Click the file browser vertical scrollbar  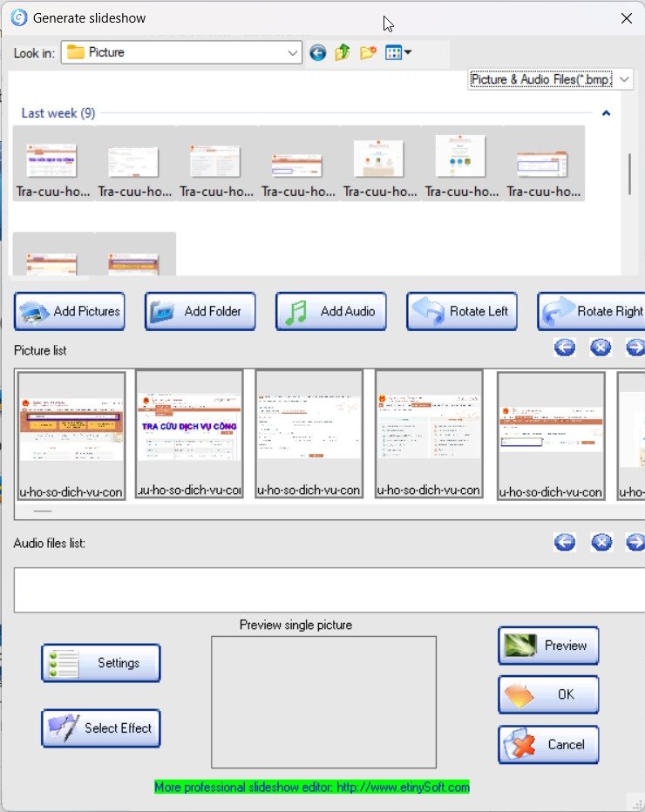tap(629, 174)
